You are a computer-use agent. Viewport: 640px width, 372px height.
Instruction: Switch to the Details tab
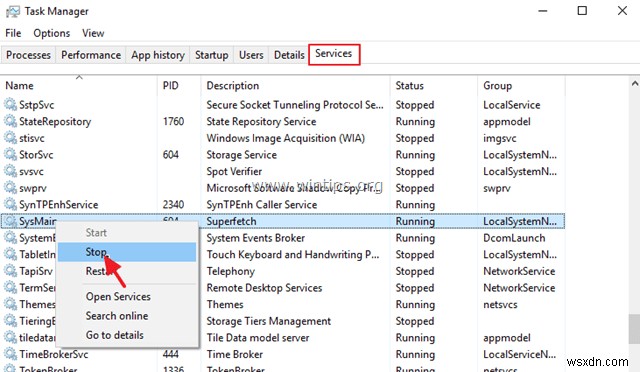289,55
